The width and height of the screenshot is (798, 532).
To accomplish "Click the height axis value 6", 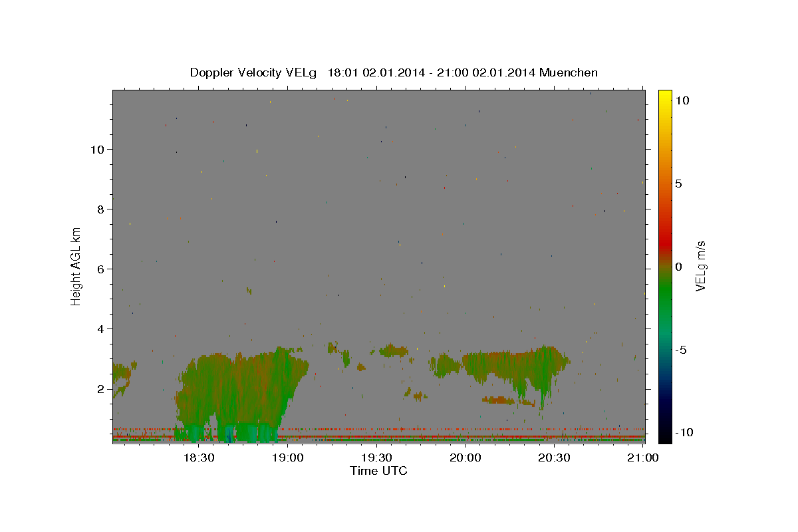I will pos(100,269).
